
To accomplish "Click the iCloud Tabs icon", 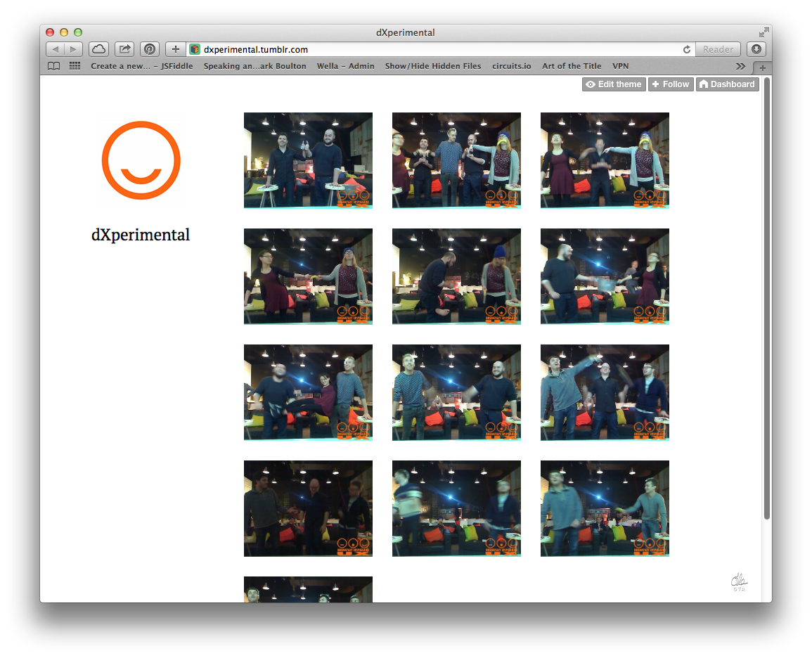I will pyautogui.click(x=98, y=49).
